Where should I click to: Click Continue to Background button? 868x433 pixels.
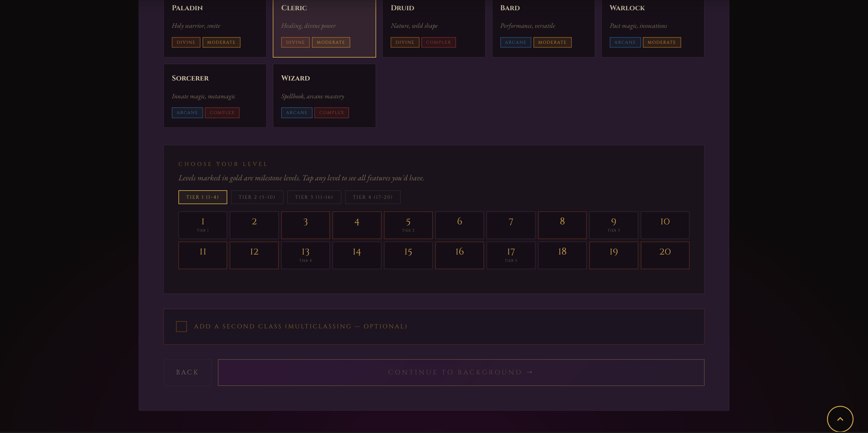[461, 372]
